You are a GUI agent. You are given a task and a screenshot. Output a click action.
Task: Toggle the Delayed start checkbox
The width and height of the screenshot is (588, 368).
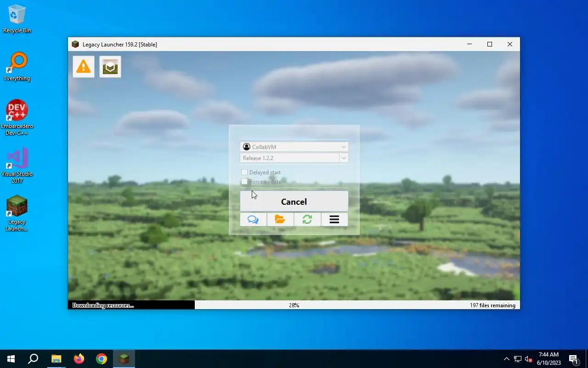244,172
